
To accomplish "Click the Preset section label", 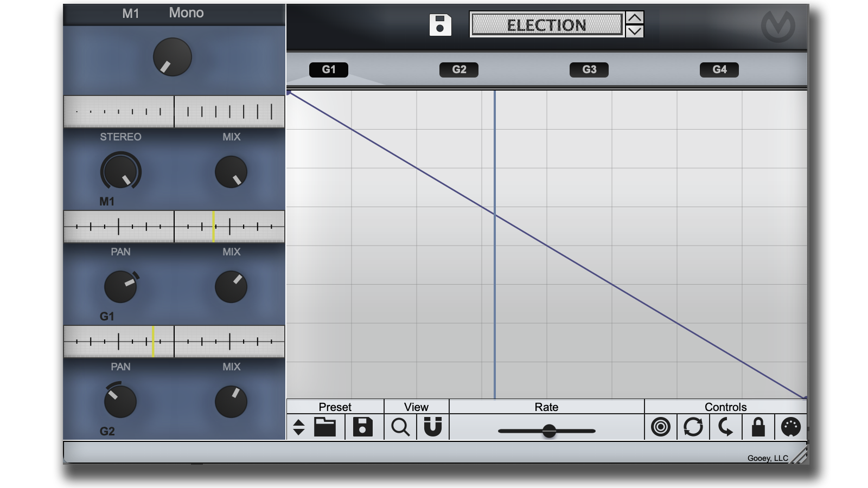I will click(335, 407).
